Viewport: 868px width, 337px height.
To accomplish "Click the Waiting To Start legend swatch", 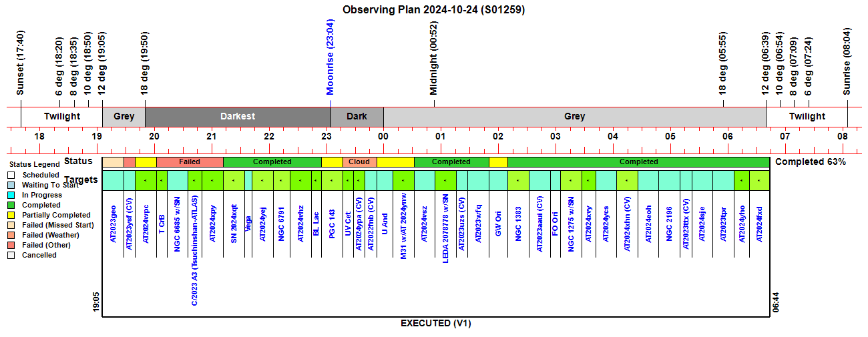I will tap(10, 186).
